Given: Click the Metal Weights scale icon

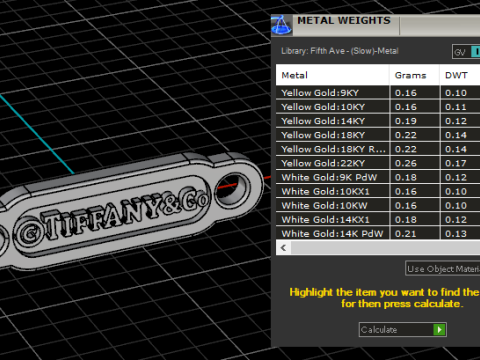Looking at the screenshot, I should pos(282,25).
